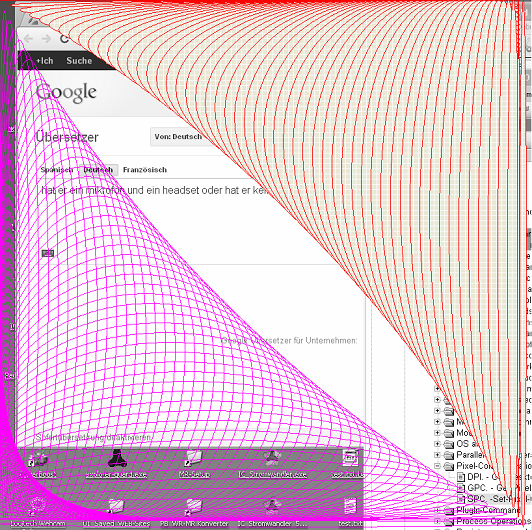Select the Plugin-Command tree row
The height and width of the screenshot is (530, 532).
[489, 510]
